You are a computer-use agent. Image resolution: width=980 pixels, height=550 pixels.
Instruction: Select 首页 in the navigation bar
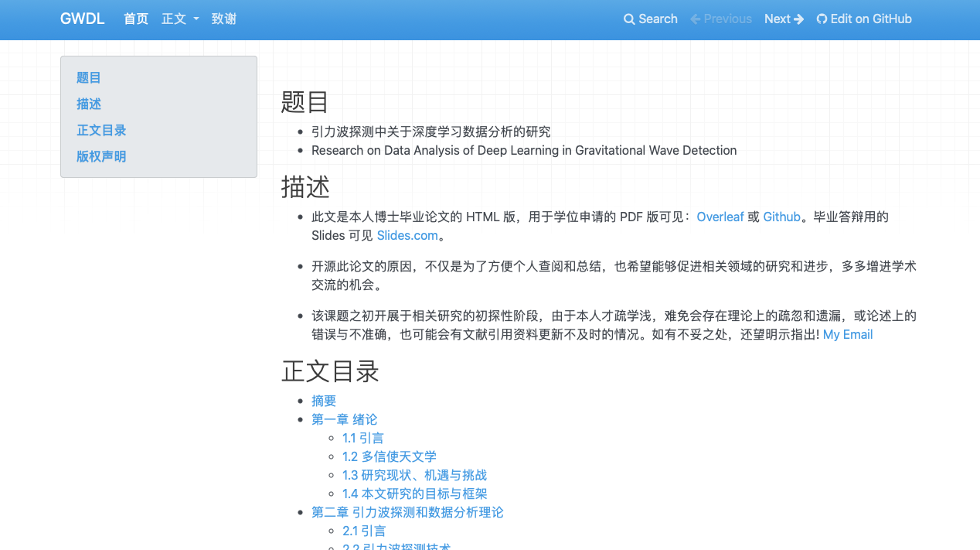pyautogui.click(x=135, y=19)
